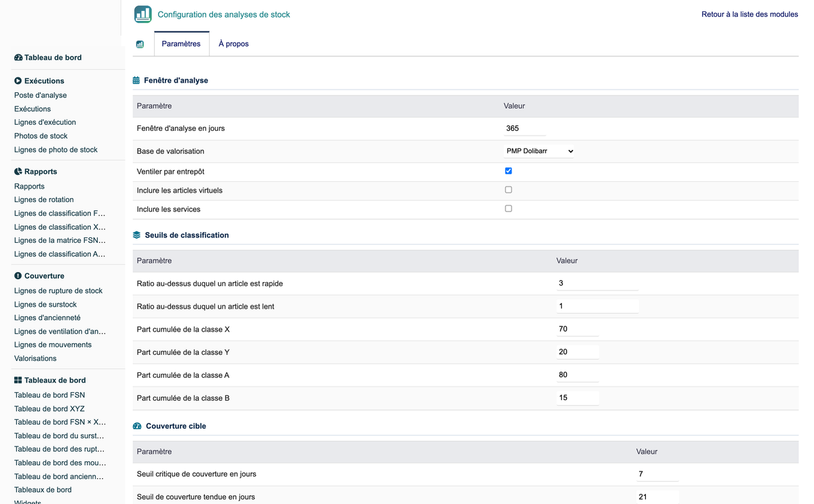The width and height of the screenshot is (814, 504).
Task: Enable Inclure les articles virtuels checkbox
Action: pos(508,190)
